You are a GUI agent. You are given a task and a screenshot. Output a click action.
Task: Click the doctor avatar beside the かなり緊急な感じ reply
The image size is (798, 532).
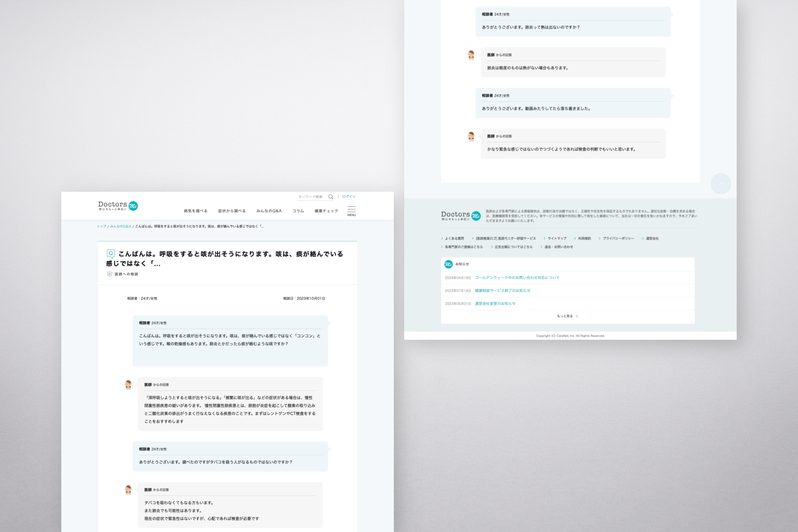pos(471,137)
